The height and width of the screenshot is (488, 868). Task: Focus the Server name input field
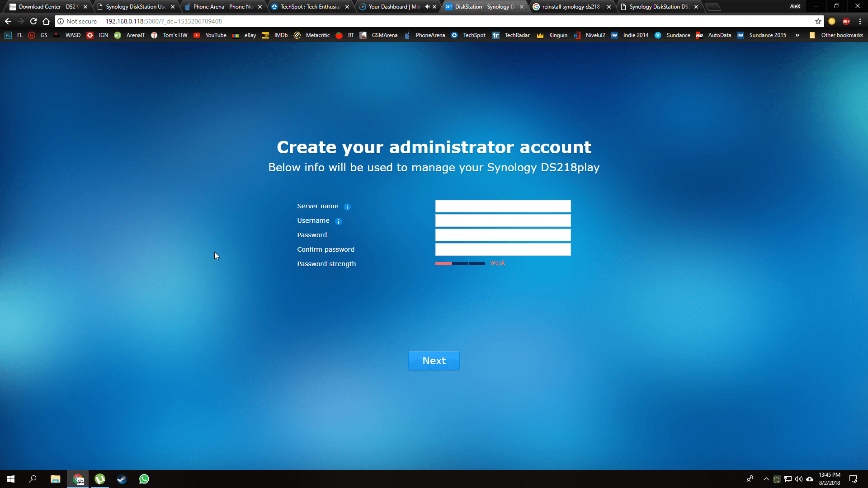[x=503, y=206]
